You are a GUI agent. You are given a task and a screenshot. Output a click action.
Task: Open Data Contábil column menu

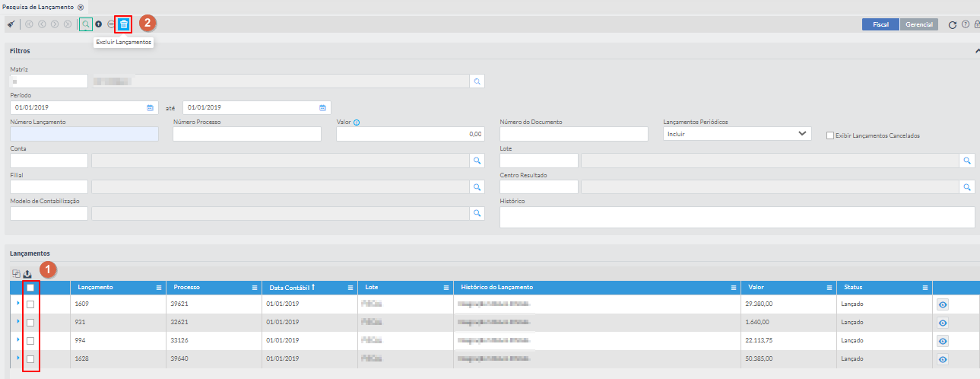pyautogui.click(x=350, y=288)
